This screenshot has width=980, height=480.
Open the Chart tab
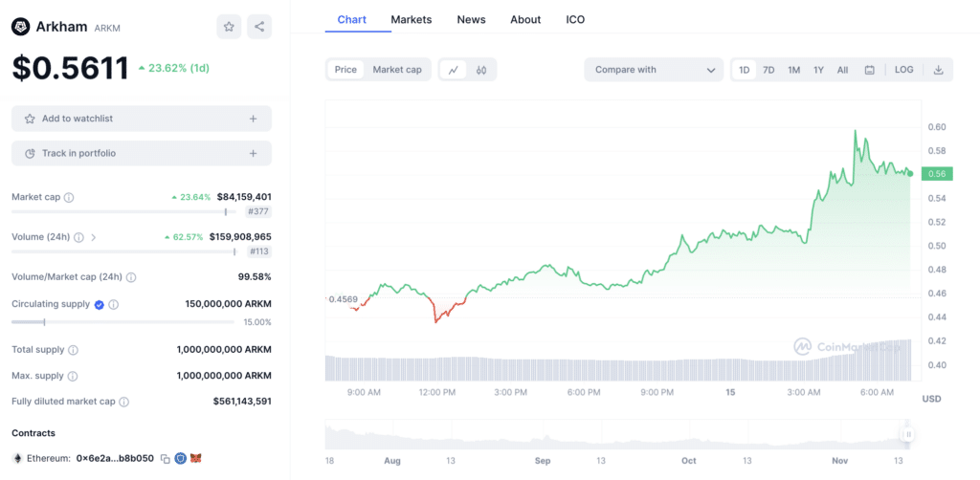click(x=352, y=19)
